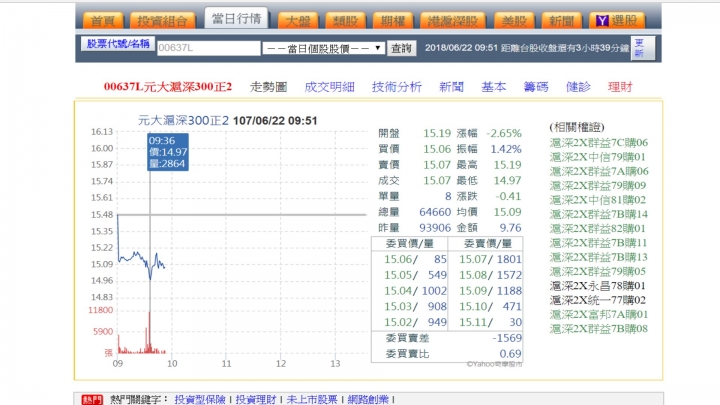The height and width of the screenshot is (405, 720).
Task: Click the 股票代號/名稱 label button
Action: click(x=118, y=44)
